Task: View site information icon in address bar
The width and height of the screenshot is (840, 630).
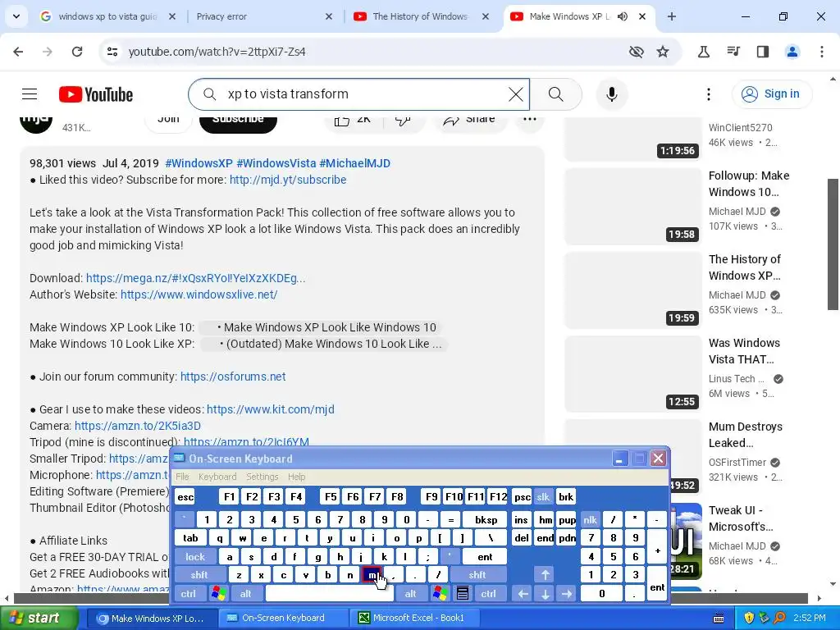Action: [x=112, y=52]
